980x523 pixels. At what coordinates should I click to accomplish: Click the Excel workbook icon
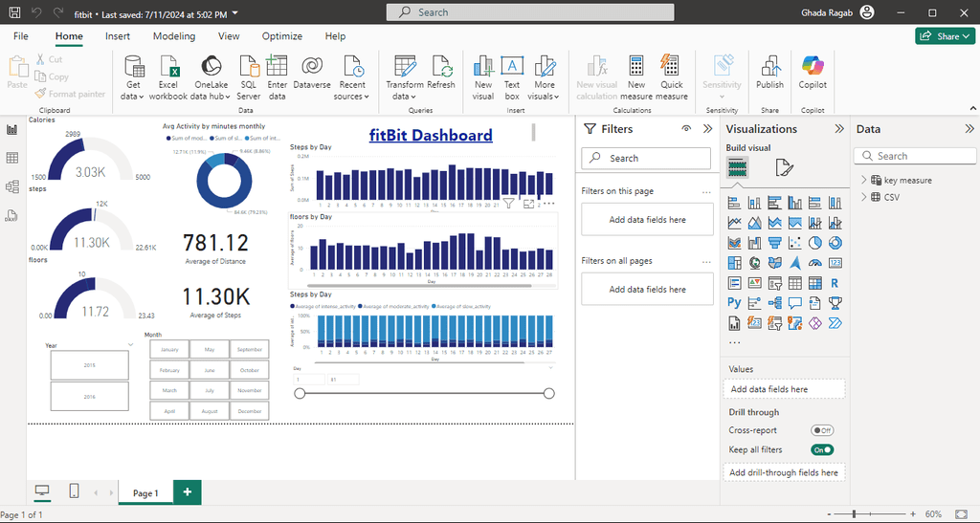168,78
